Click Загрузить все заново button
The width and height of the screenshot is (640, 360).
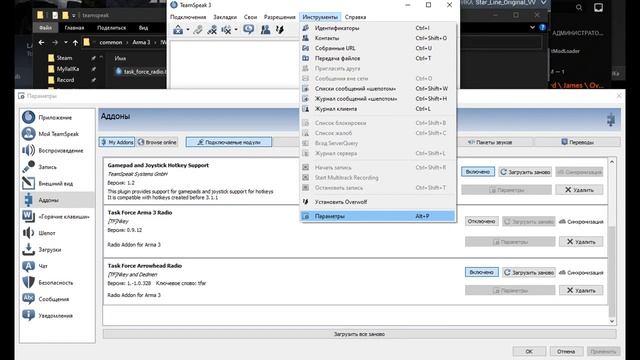pyautogui.click(x=359, y=334)
